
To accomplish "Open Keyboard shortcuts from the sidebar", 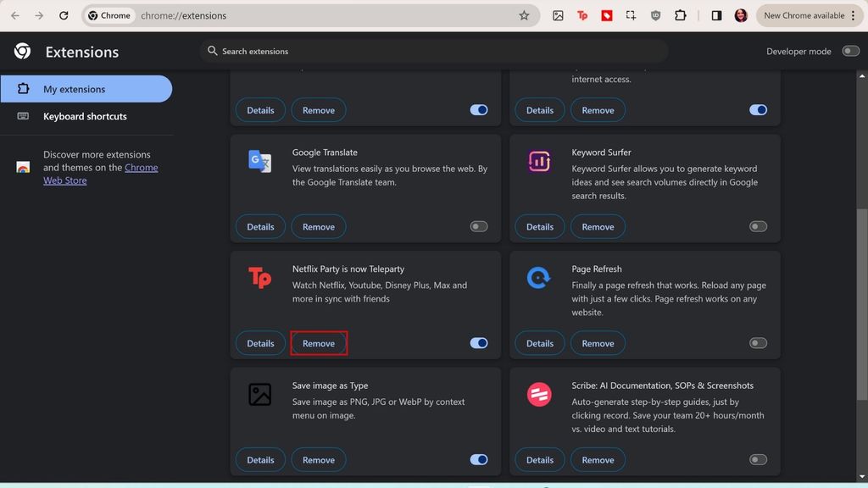I will (x=86, y=116).
